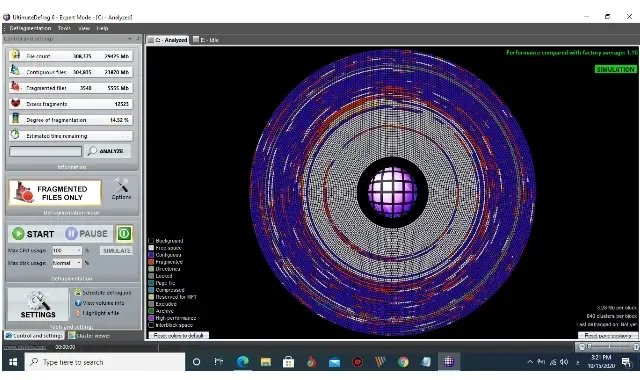
Task: Click the ANALYZE button
Action: tap(107, 151)
